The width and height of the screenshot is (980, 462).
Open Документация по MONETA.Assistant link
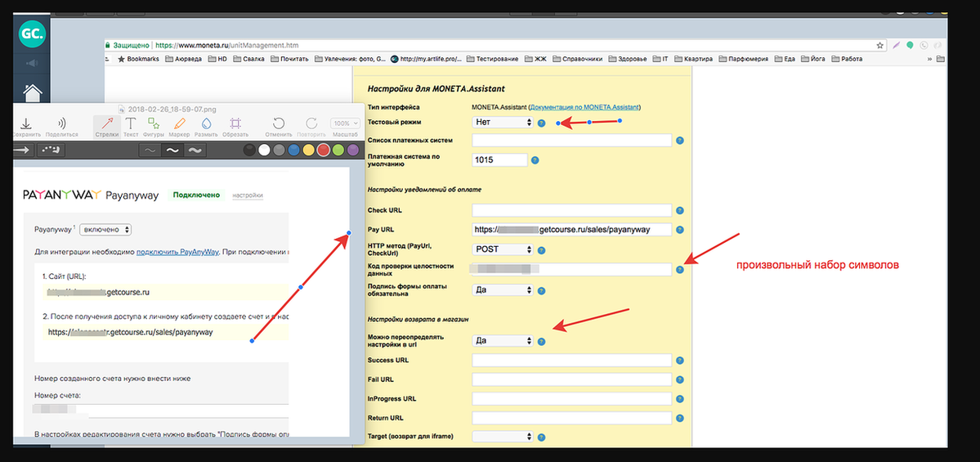click(x=584, y=108)
